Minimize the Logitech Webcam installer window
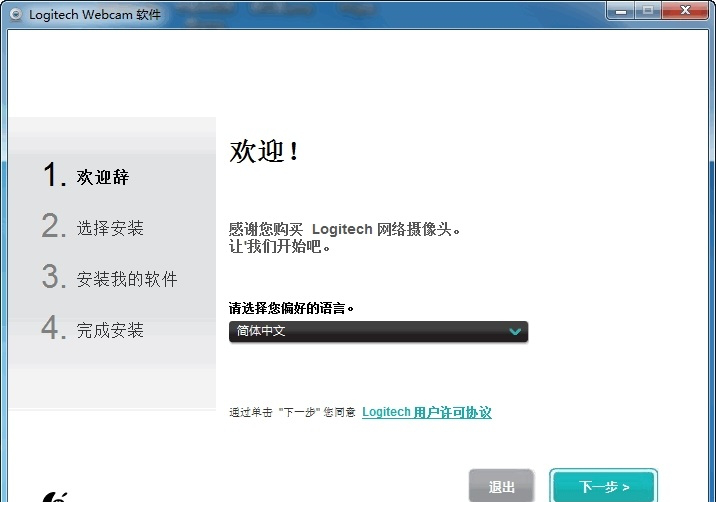Screen dimensions: 716x522 tap(620, 12)
